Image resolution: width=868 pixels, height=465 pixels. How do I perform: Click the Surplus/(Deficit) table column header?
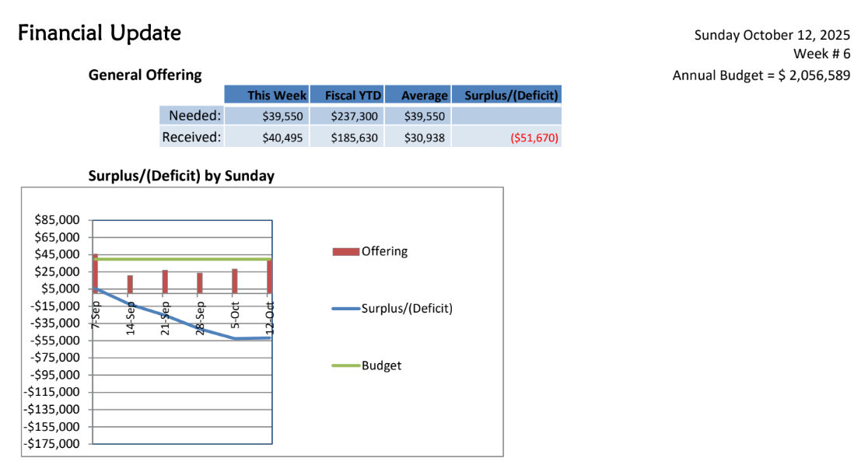click(511, 96)
